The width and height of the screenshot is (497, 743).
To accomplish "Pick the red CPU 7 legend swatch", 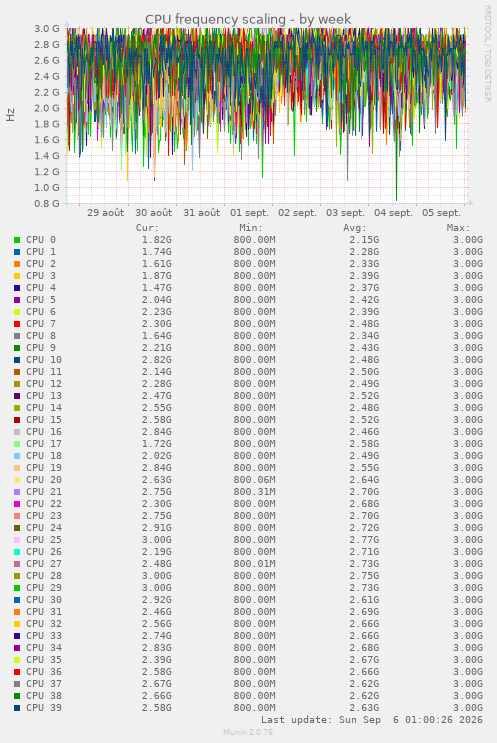I will [x=17, y=324].
